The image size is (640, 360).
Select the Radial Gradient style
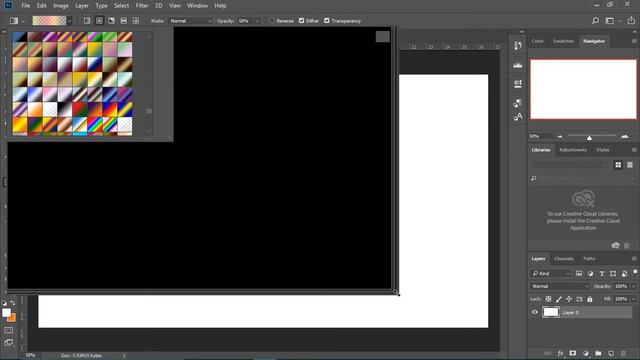tap(99, 21)
